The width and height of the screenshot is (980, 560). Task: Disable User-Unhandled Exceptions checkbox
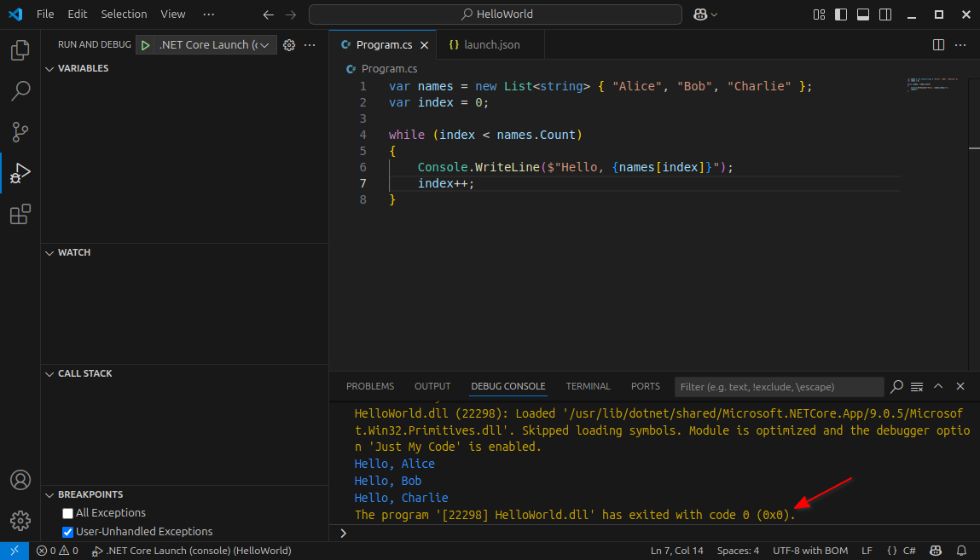(68, 533)
